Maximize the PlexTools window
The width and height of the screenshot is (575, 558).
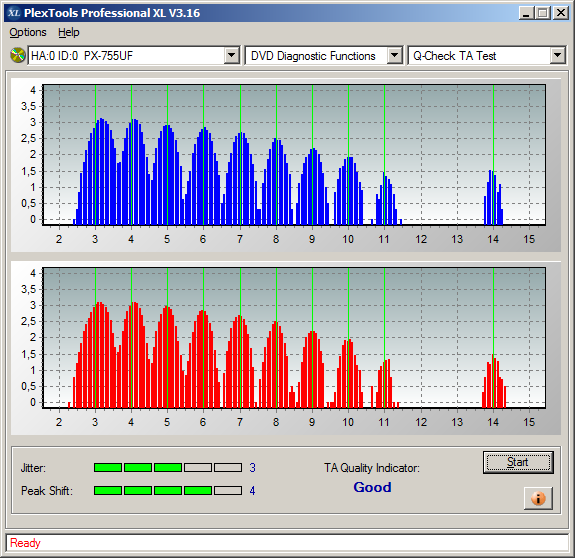click(543, 13)
